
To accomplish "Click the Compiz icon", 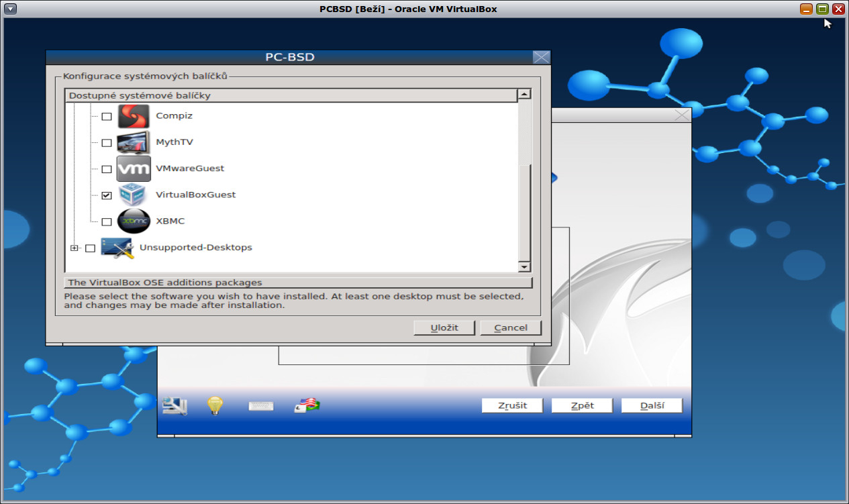I will (134, 115).
